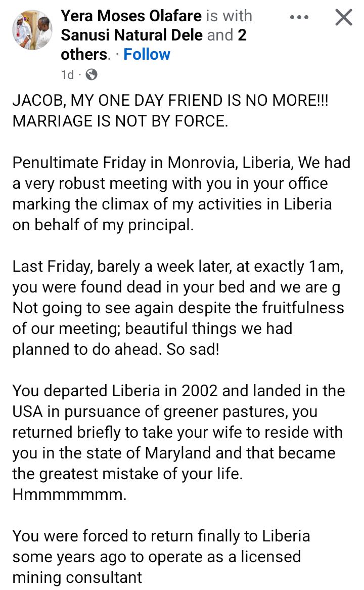Click the '1d' post timestamp
364x590 pixels.
[67, 75]
